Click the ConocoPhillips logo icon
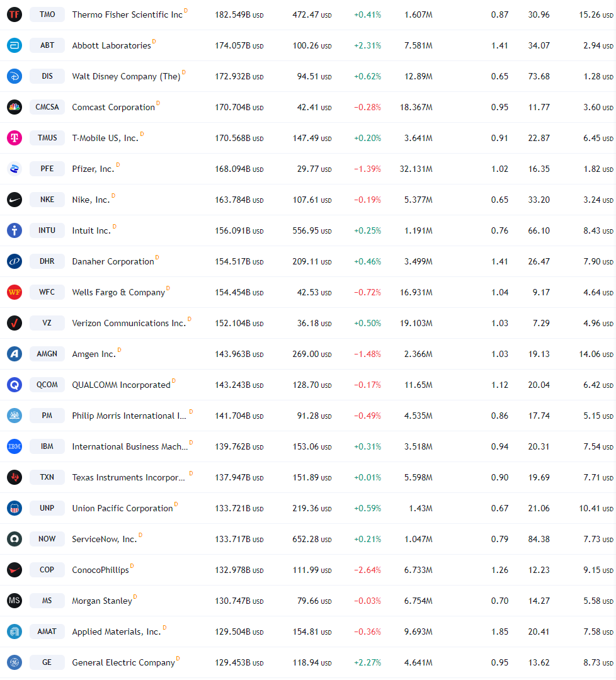 14,569
